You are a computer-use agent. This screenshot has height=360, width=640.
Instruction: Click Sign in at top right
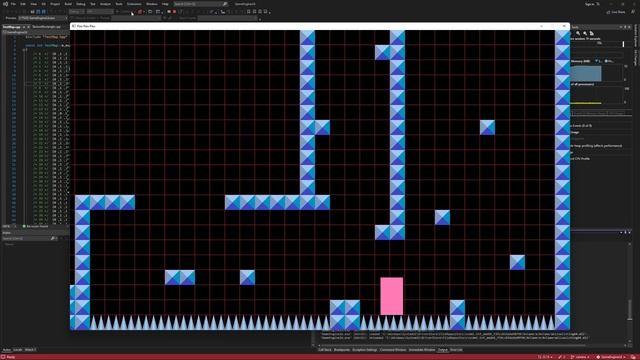click(590, 4)
